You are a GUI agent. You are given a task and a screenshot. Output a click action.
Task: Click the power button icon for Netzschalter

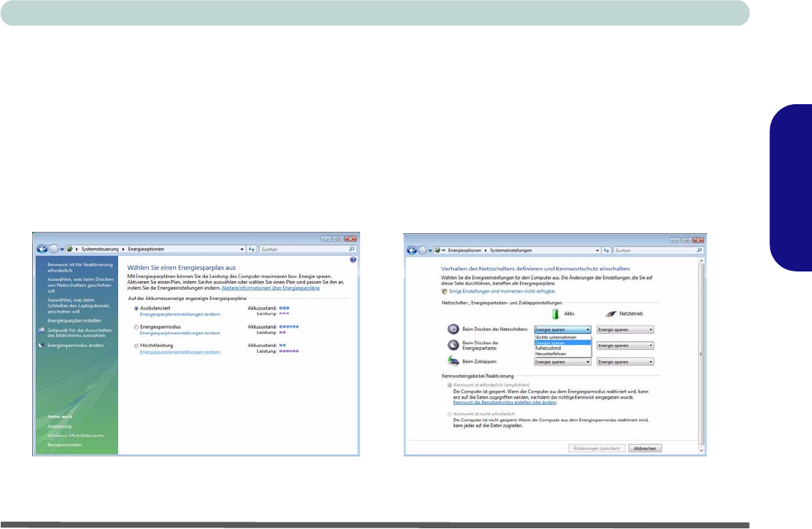(x=453, y=329)
